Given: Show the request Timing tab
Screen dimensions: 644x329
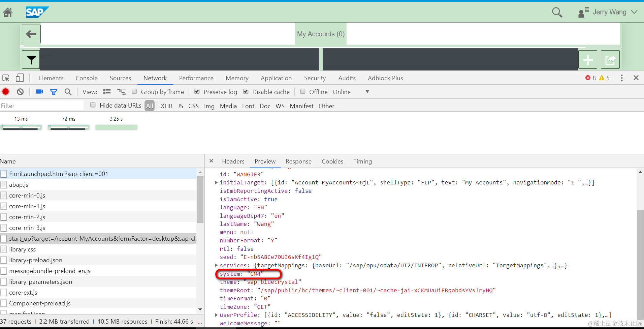Looking at the screenshot, I should (x=362, y=161).
